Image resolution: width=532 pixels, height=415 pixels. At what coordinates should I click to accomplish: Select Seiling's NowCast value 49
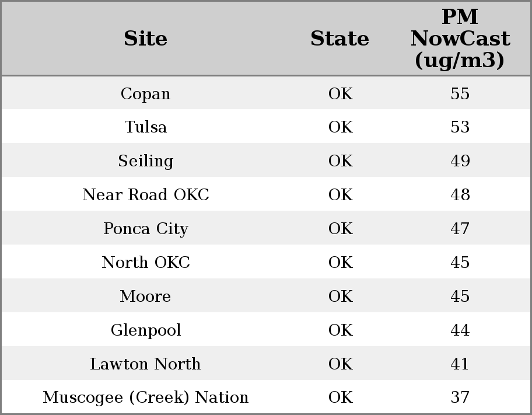(460, 161)
